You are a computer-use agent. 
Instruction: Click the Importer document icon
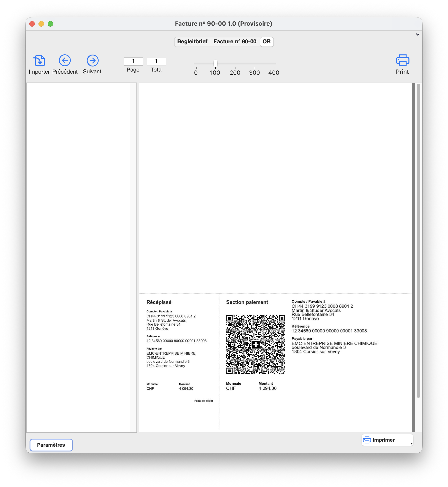[x=39, y=61]
